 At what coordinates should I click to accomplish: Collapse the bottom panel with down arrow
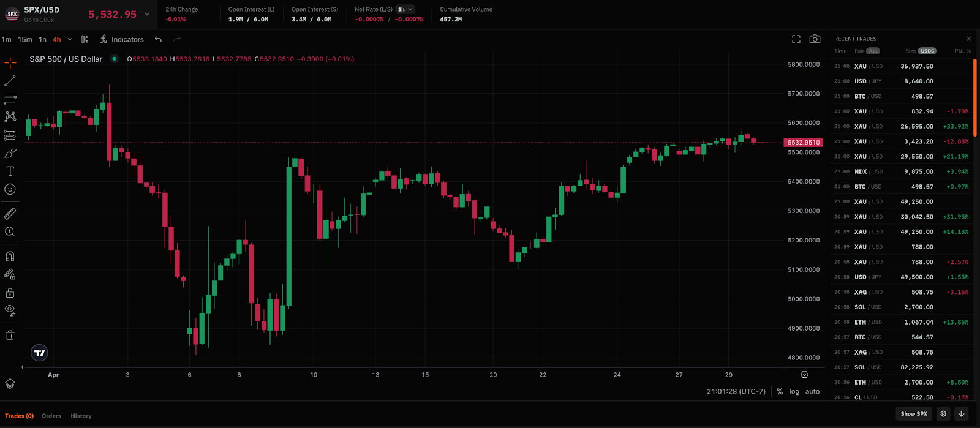point(962,413)
